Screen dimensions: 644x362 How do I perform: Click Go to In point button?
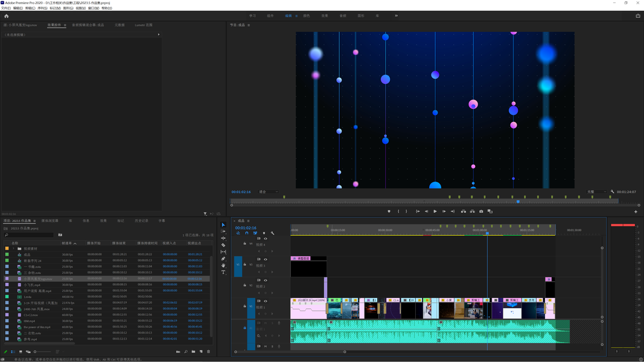coord(418,211)
